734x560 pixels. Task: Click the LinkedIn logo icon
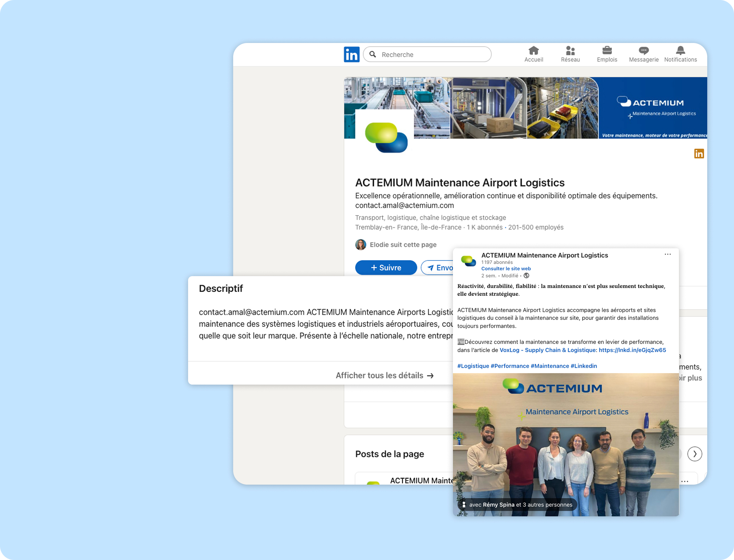click(x=351, y=54)
